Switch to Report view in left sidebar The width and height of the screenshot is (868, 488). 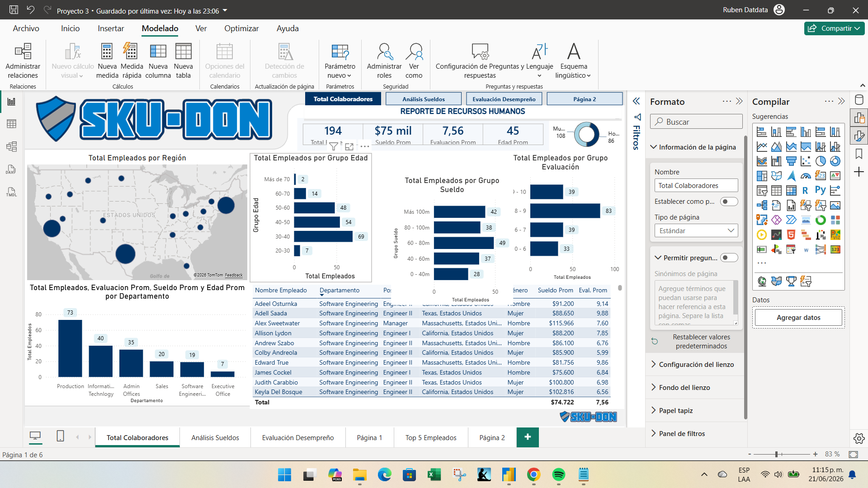[11, 102]
